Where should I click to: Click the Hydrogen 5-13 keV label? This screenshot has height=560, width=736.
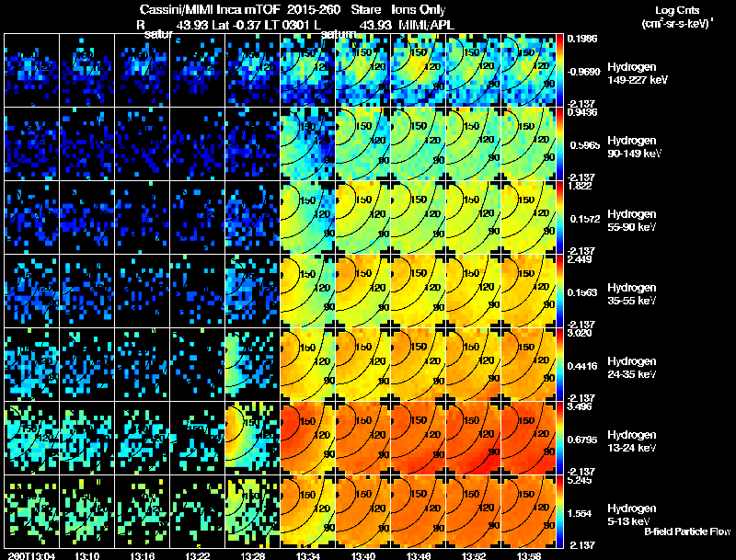pyautogui.click(x=632, y=515)
